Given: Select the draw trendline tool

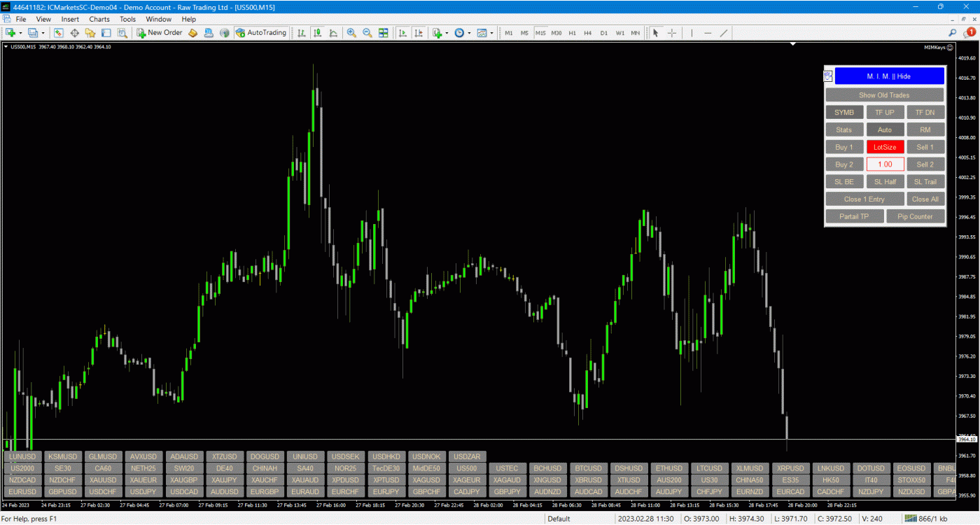Looking at the screenshot, I should pyautogui.click(x=724, y=33).
